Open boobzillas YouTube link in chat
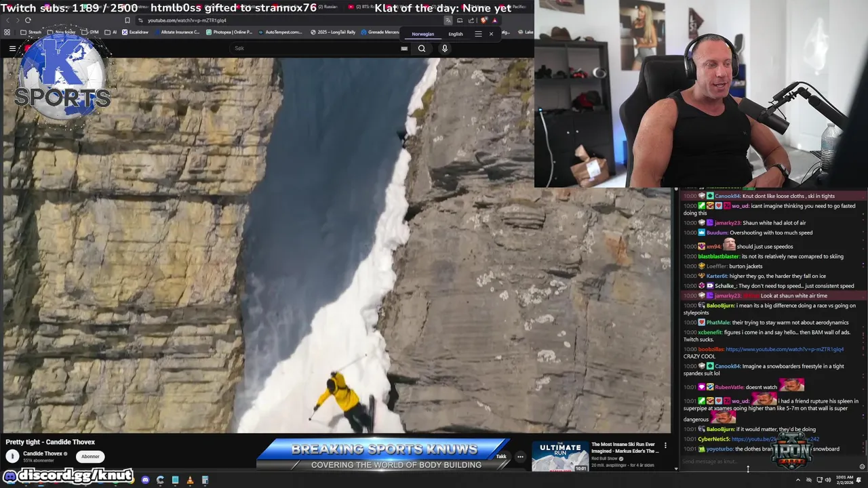 pos(785,349)
